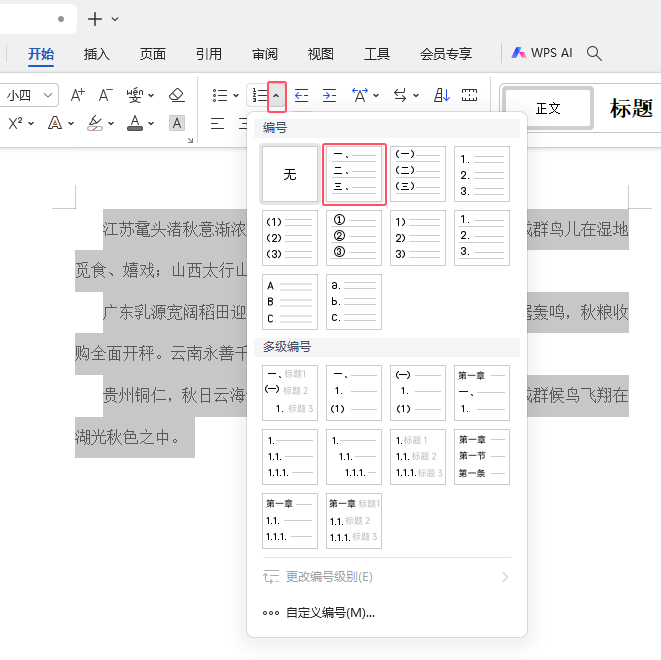Viewport: 661px width, 660px height.
Task: Switch to the 会员专享 tab
Action: pos(446,54)
